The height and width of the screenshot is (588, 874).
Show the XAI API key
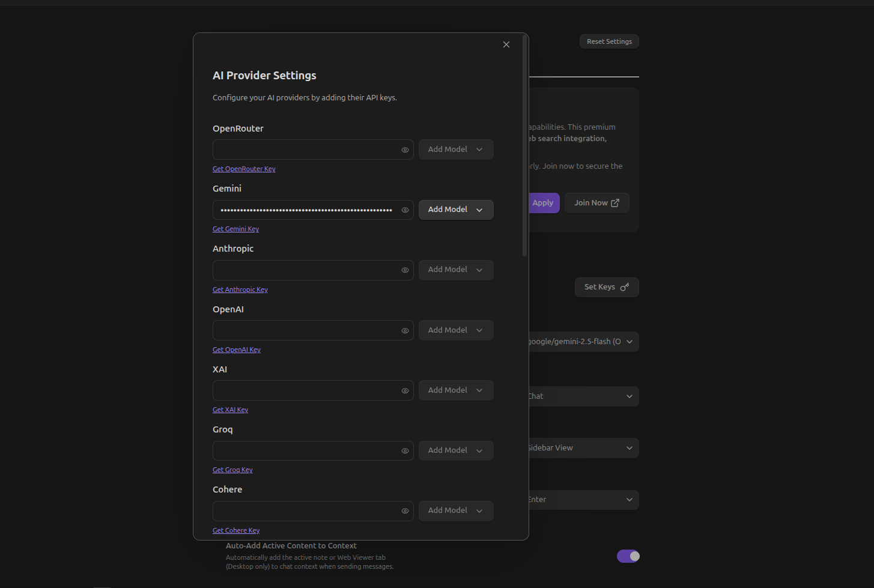(405, 391)
